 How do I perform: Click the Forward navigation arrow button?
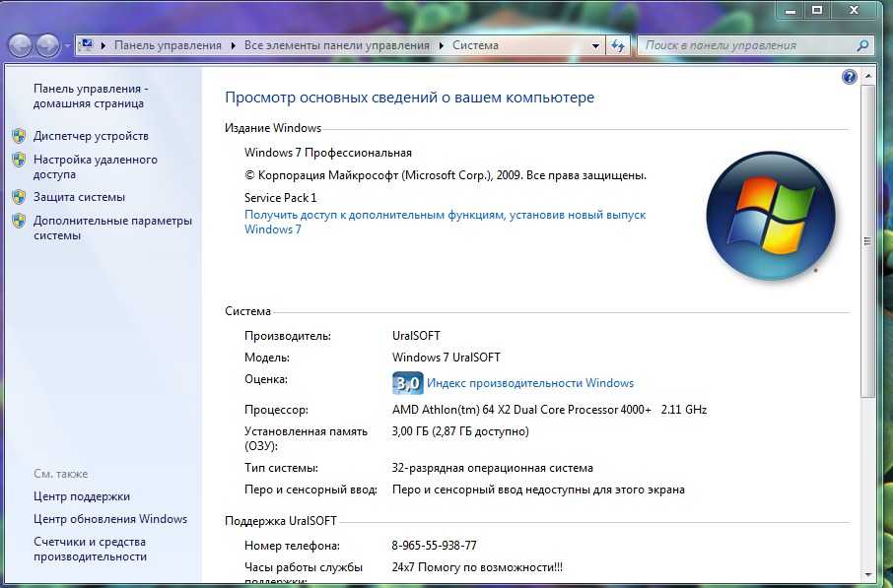47,45
